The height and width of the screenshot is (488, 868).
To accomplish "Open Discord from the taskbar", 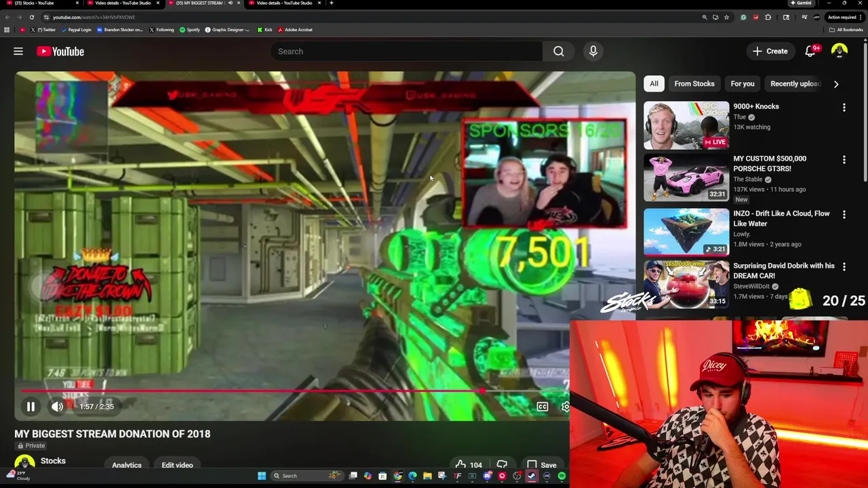I will tap(487, 476).
